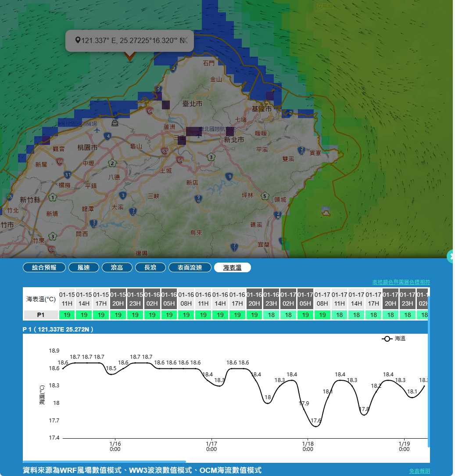Open the 浪高 forecast tab
The height and width of the screenshot is (476, 455).
(x=117, y=267)
